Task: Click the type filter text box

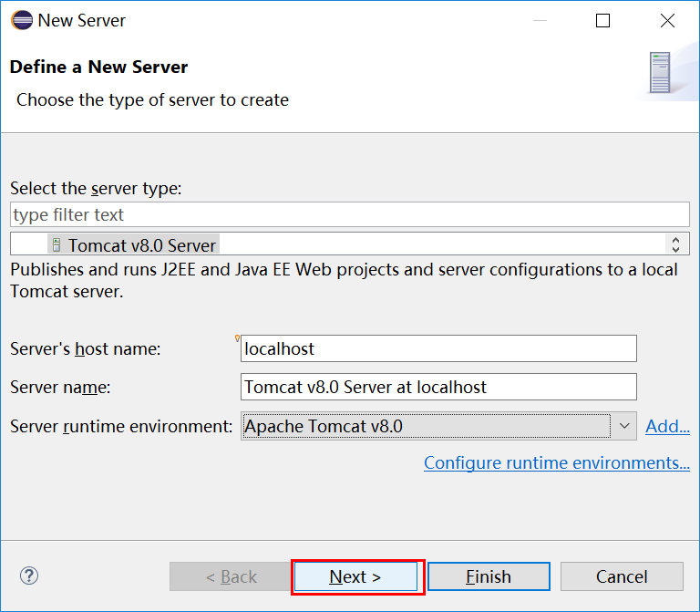Action: click(350, 214)
